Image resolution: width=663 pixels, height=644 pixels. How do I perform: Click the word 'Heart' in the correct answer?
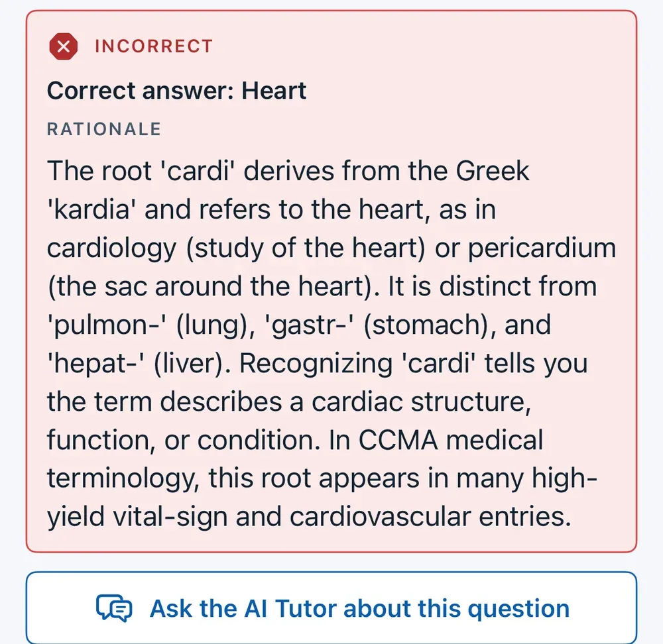coord(274,91)
